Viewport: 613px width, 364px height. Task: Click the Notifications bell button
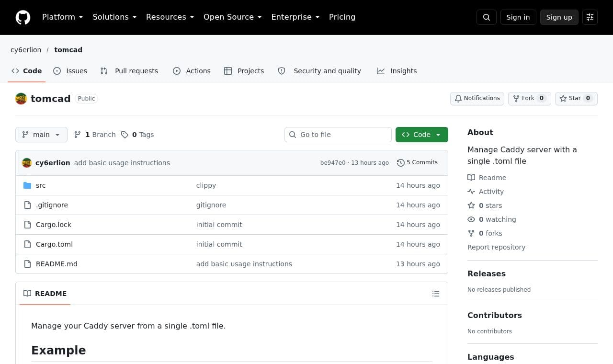click(477, 99)
